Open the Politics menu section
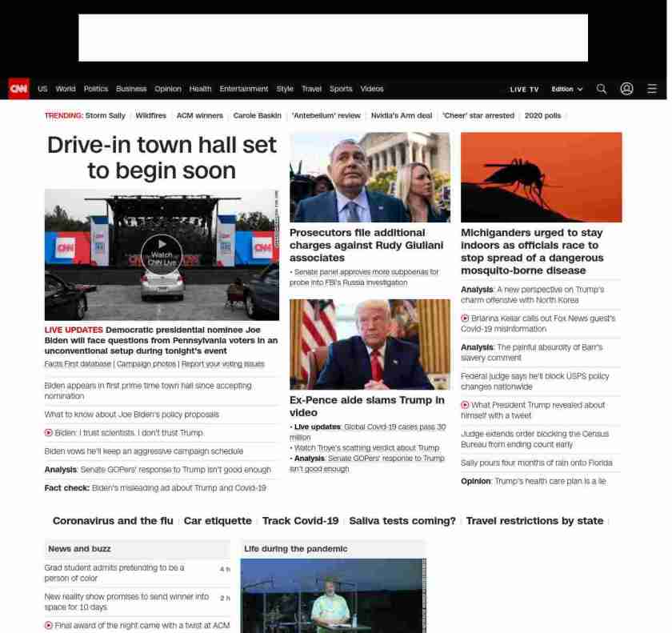 (x=95, y=89)
